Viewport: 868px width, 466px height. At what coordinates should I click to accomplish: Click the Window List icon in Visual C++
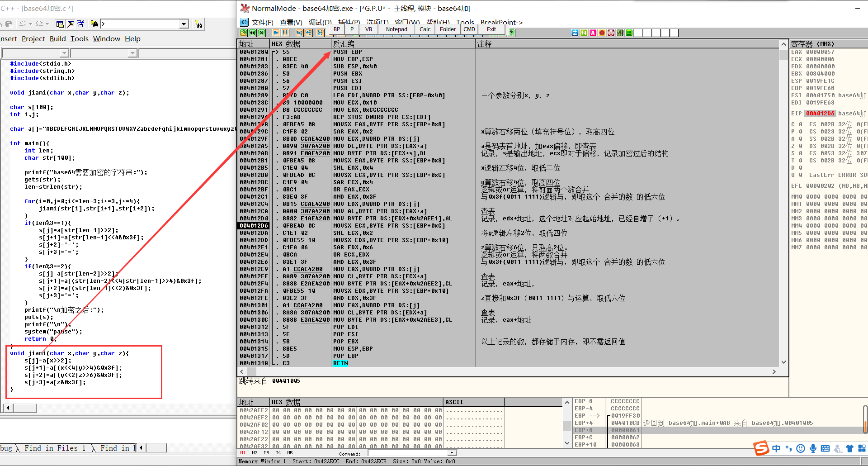click(81, 24)
